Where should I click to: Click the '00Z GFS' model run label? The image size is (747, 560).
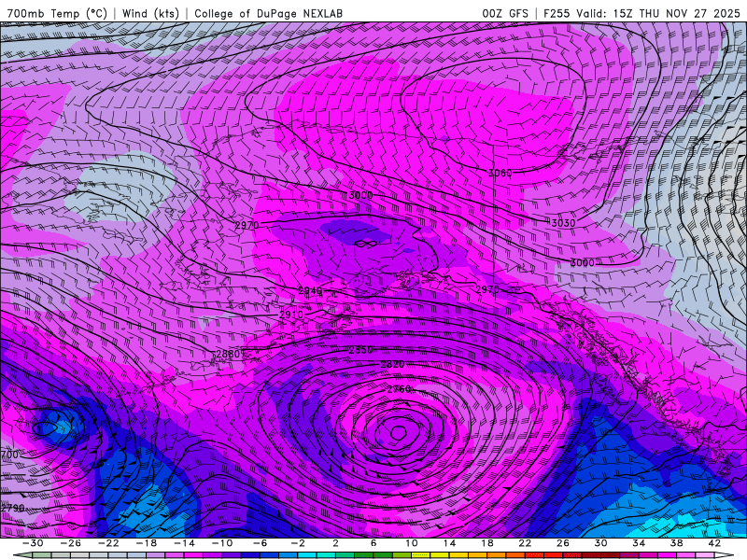pyautogui.click(x=505, y=13)
